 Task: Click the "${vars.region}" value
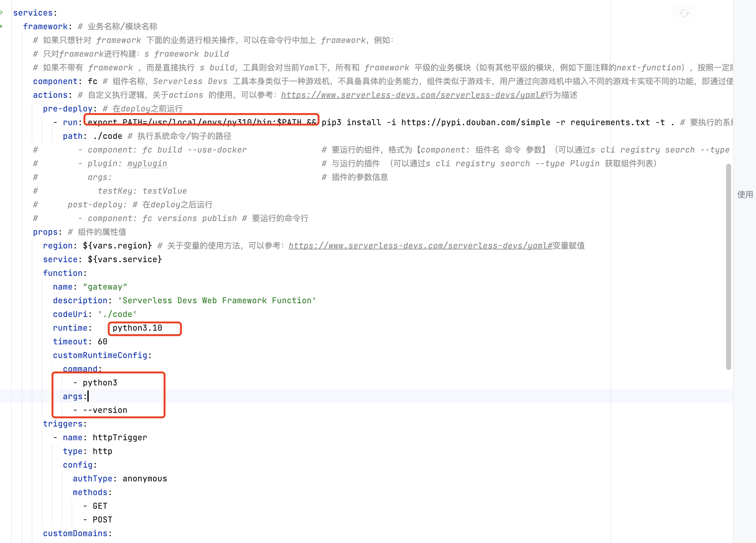(117, 246)
